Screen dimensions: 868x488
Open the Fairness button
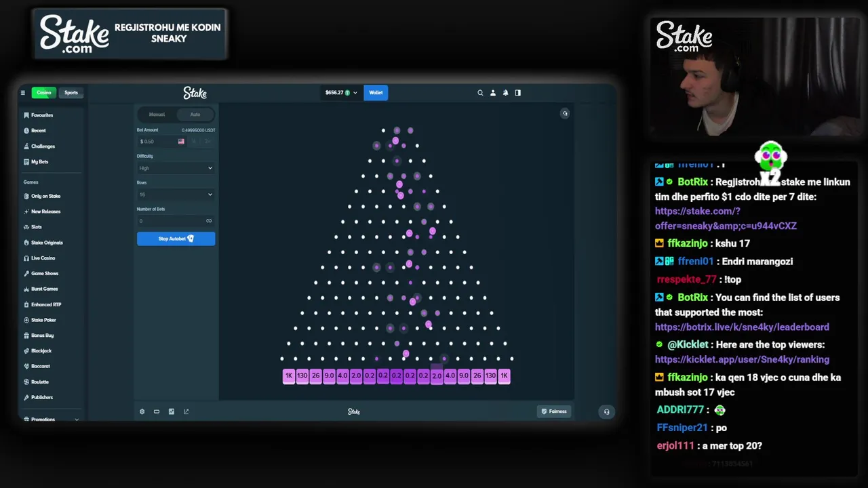click(554, 411)
